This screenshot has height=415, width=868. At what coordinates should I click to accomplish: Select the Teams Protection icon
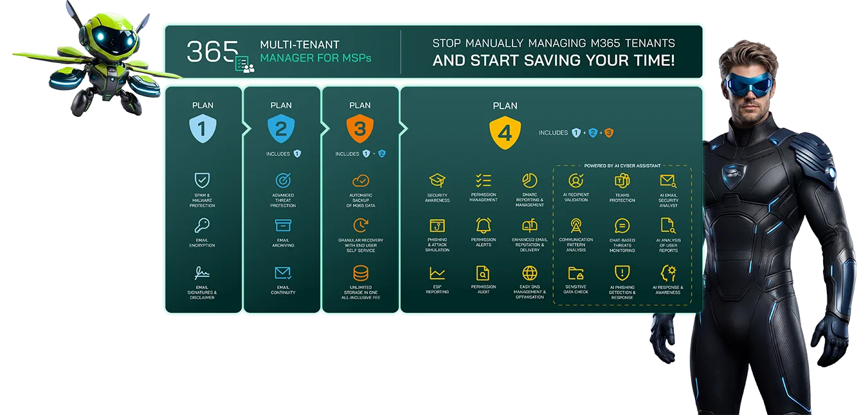point(622,181)
